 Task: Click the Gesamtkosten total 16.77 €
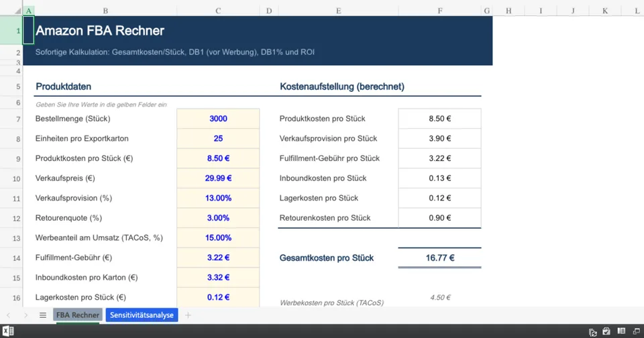tap(440, 258)
